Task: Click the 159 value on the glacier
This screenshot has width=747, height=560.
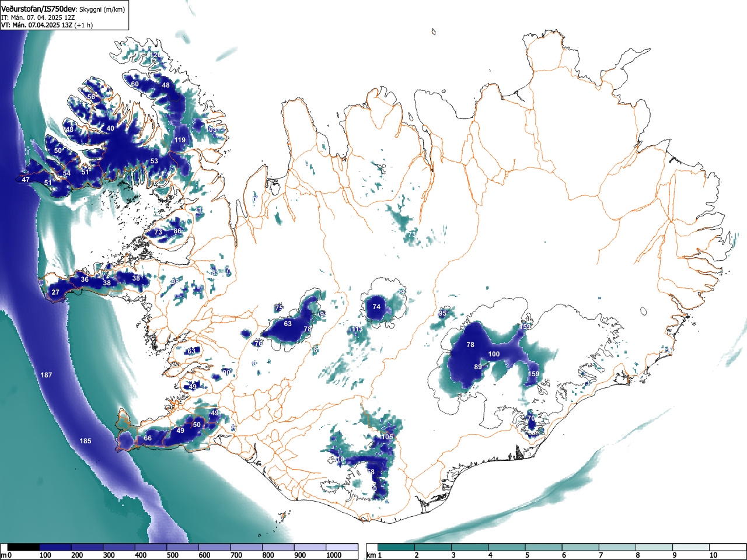Action: (533, 374)
